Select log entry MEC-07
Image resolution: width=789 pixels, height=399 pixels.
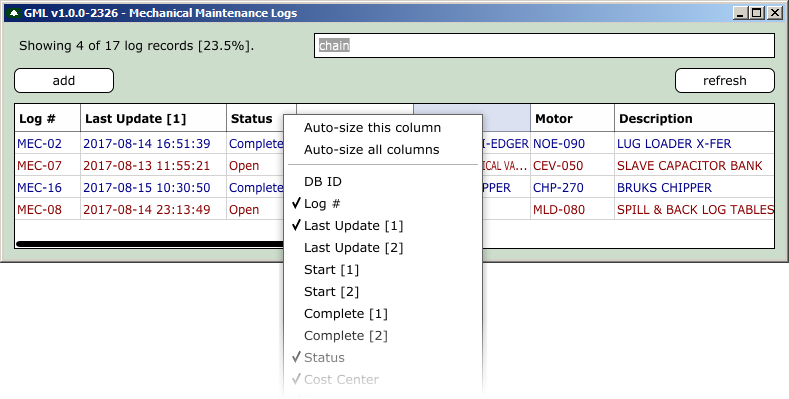(39, 166)
